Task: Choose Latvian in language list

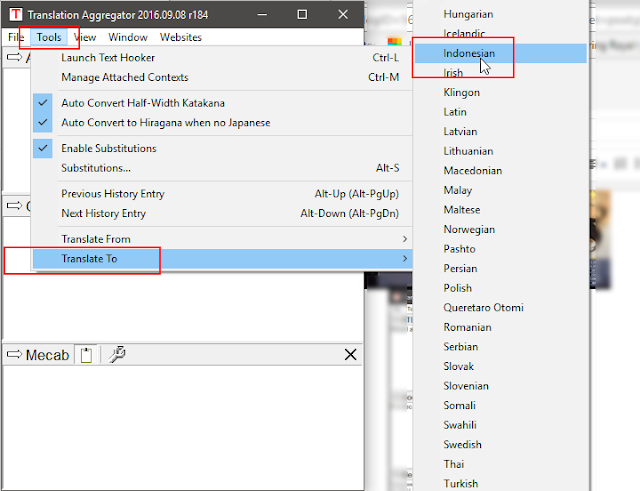Action: pyautogui.click(x=501, y=131)
